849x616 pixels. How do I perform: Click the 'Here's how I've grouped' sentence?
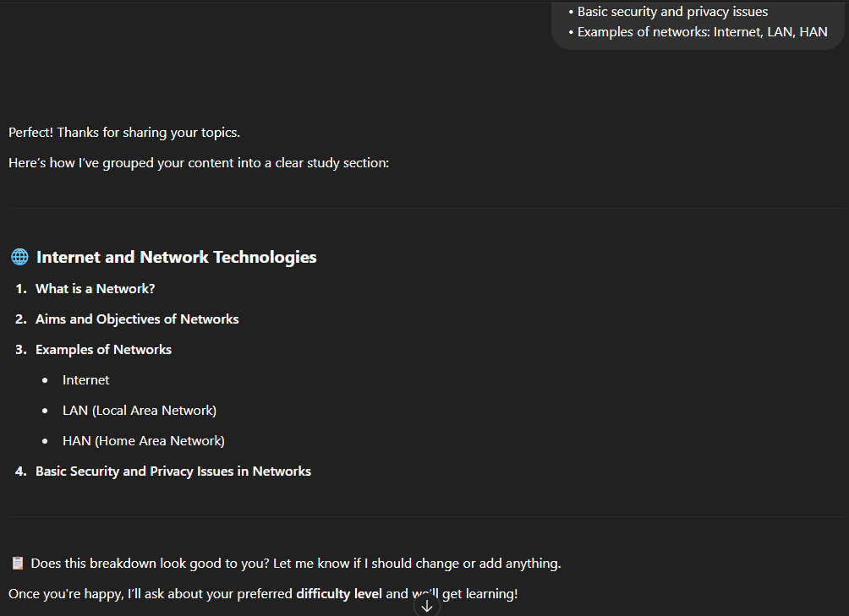(x=199, y=163)
